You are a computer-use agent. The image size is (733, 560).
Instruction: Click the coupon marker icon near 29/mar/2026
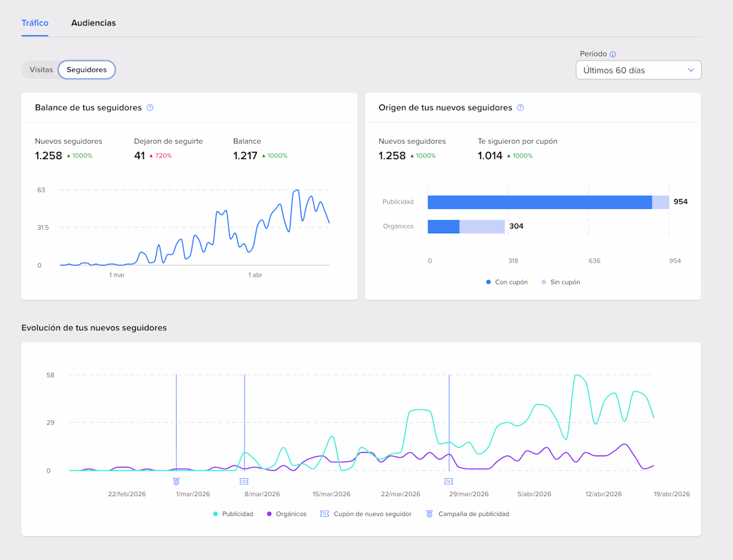pos(448,481)
